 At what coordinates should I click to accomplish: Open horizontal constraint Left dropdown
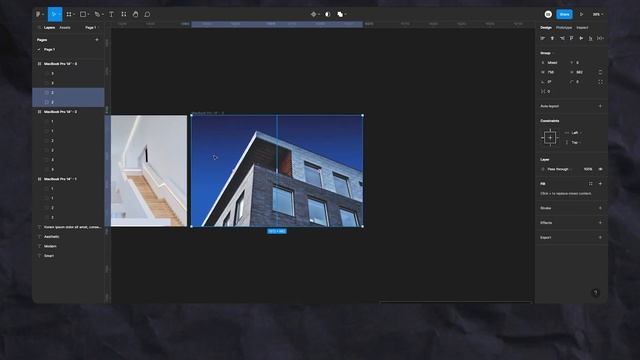[574, 133]
